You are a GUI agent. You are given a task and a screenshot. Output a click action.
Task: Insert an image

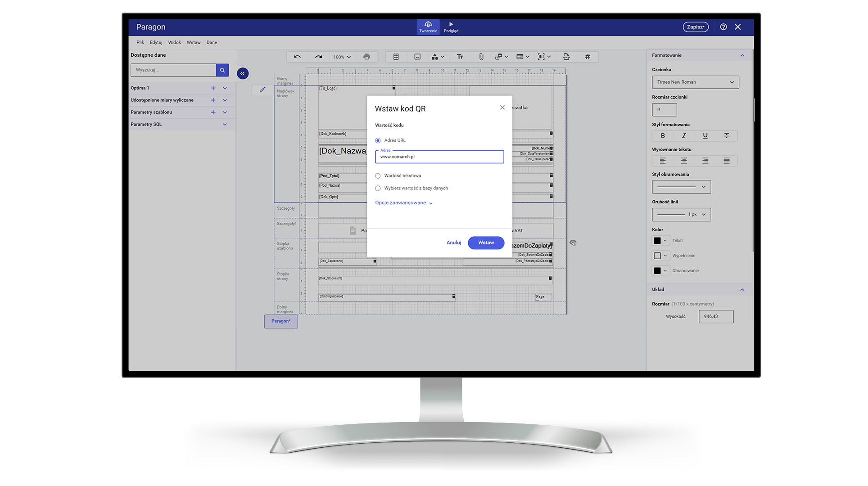[x=417, y=57]
